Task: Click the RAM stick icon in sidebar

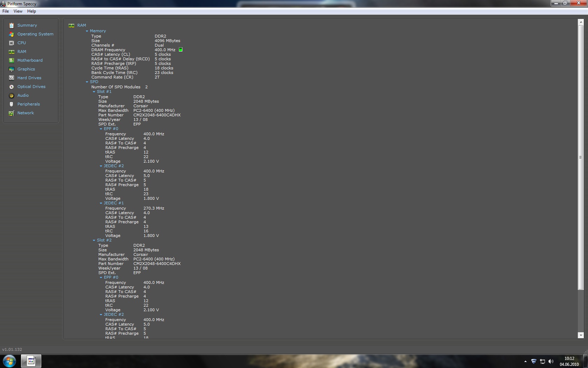Action: click(x=12, y=52)
